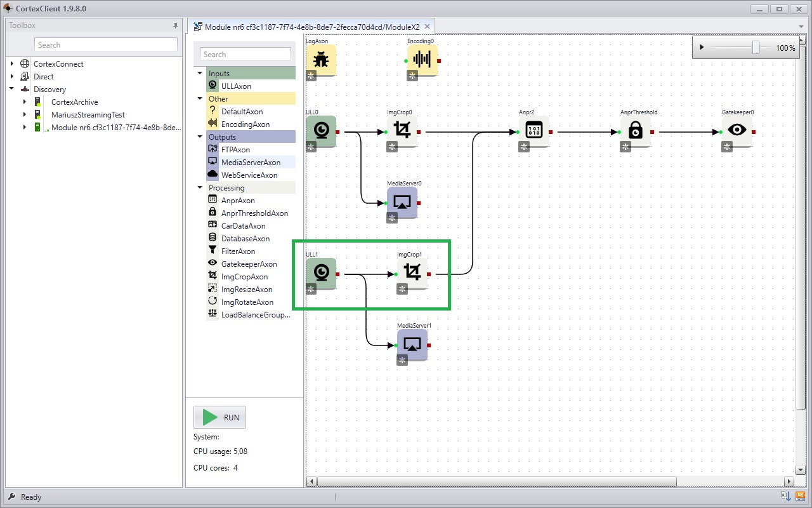Image resolution: width=812 pixels, height=508 pixels.
Task: Select the Encoding0 waveform node
Action: [422, 60]
